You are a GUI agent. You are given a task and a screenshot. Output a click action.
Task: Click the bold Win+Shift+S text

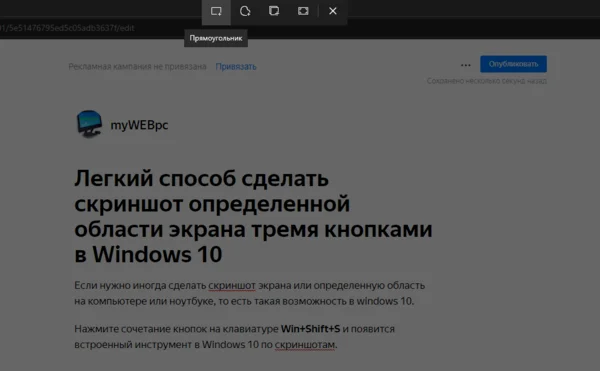tap(310, 329)
